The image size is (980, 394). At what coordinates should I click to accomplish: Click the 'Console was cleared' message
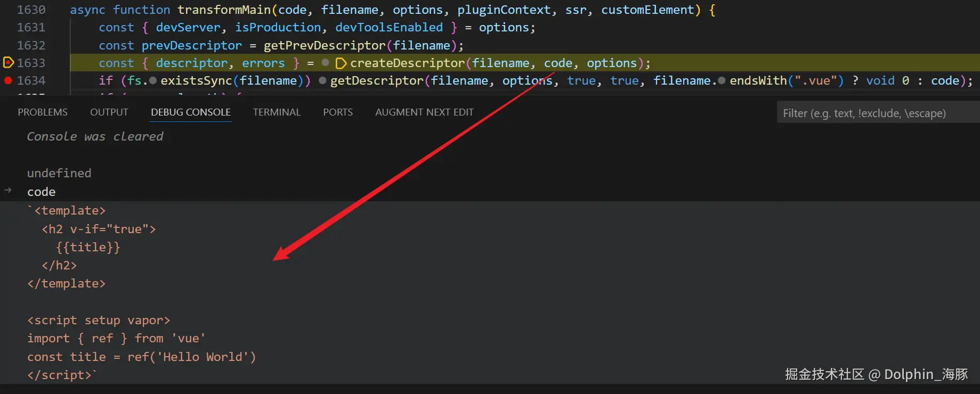[x=95, y=136]
